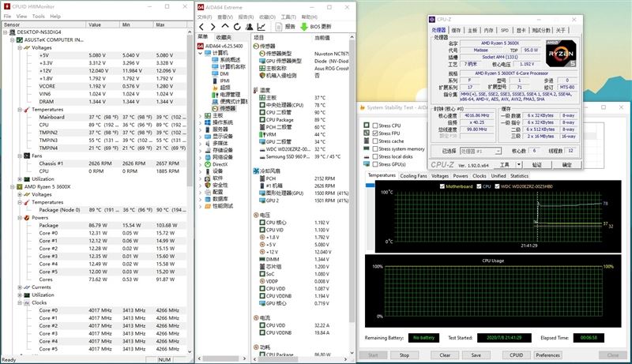Select the 传感器 sensor item in AIDA64 tree

coord(228,108)
